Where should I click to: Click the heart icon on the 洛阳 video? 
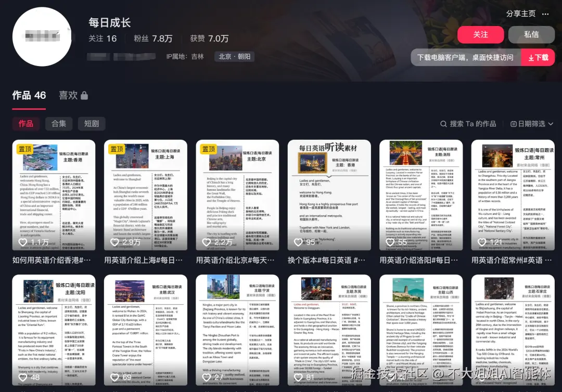(x=390, y=242)
